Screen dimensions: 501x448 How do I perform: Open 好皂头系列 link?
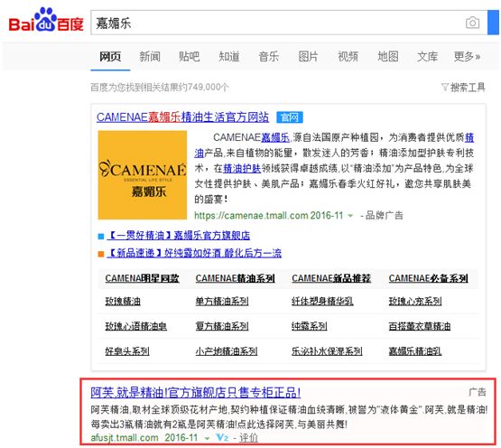(x=127, y=351)
